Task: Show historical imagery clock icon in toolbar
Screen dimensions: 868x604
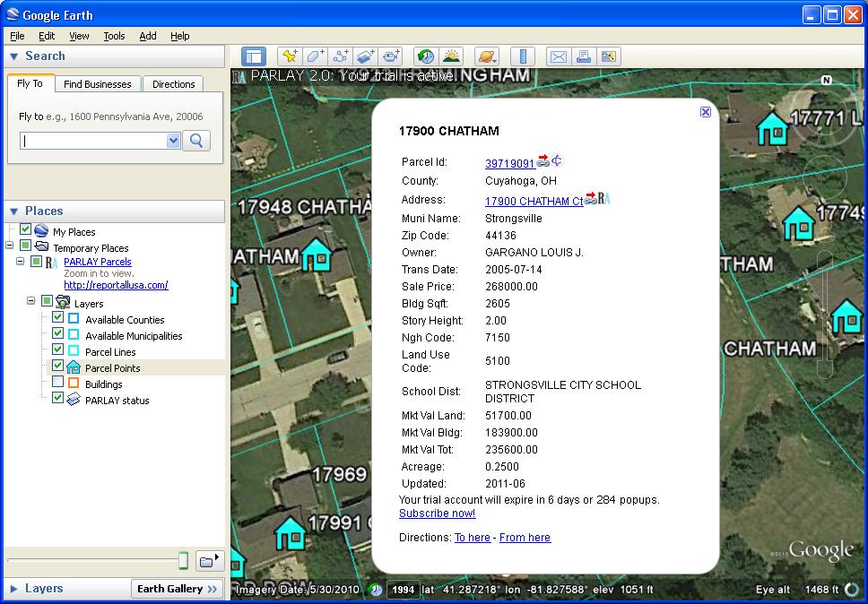Action: [x=426, y=56]
